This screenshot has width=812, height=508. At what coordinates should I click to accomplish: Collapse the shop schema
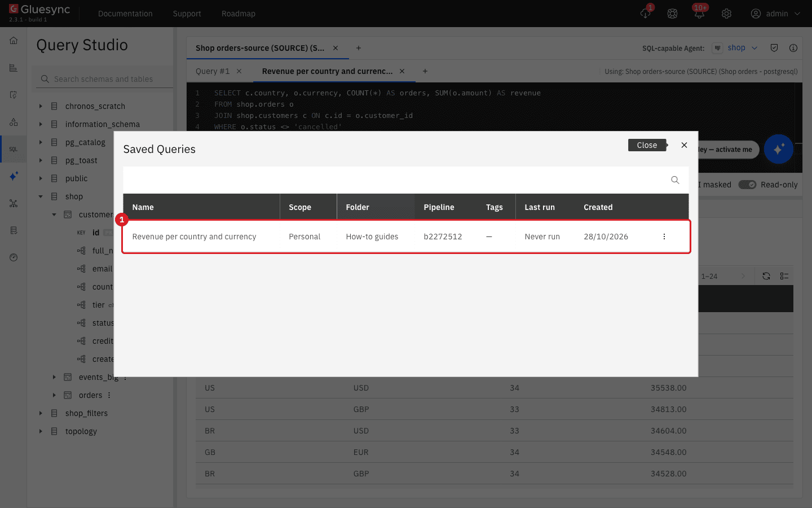click(x=41, y=196)
